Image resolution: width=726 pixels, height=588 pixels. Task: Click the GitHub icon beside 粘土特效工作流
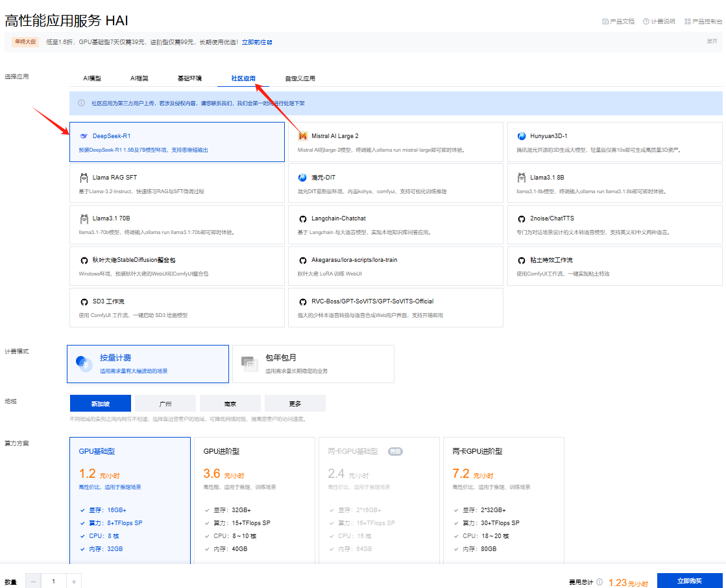coord(522,261)
